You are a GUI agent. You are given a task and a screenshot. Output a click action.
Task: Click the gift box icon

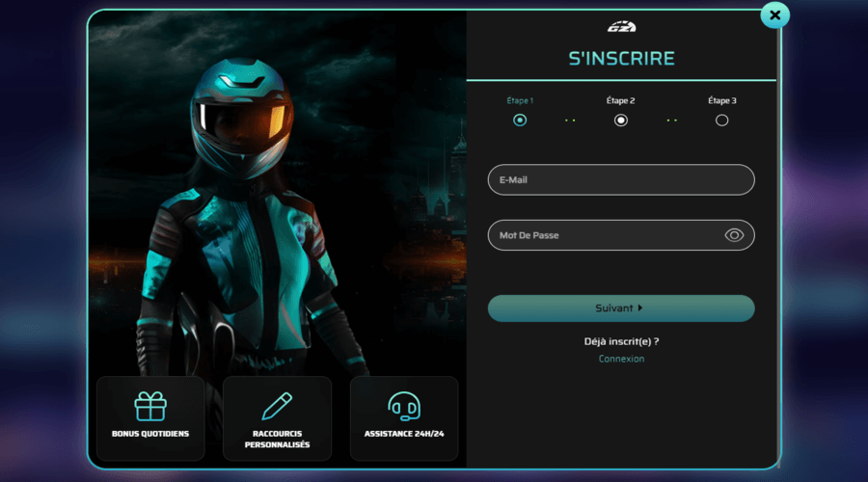(x=150, y=406)
